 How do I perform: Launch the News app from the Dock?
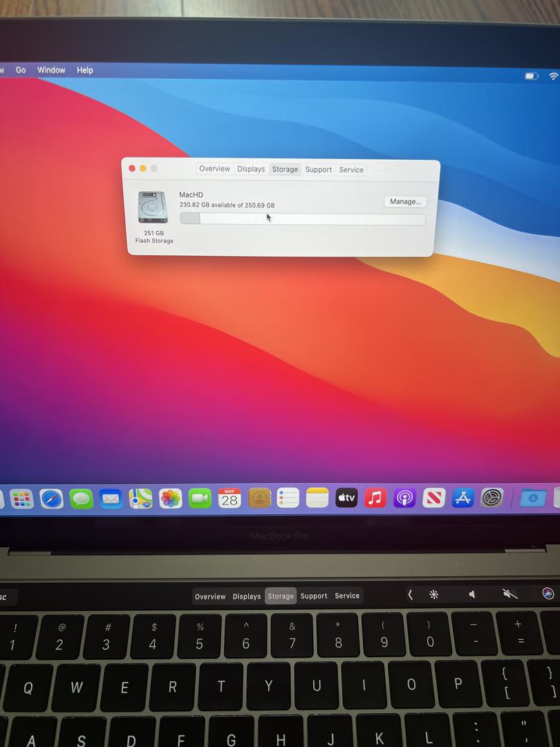[x=433, y=498]
